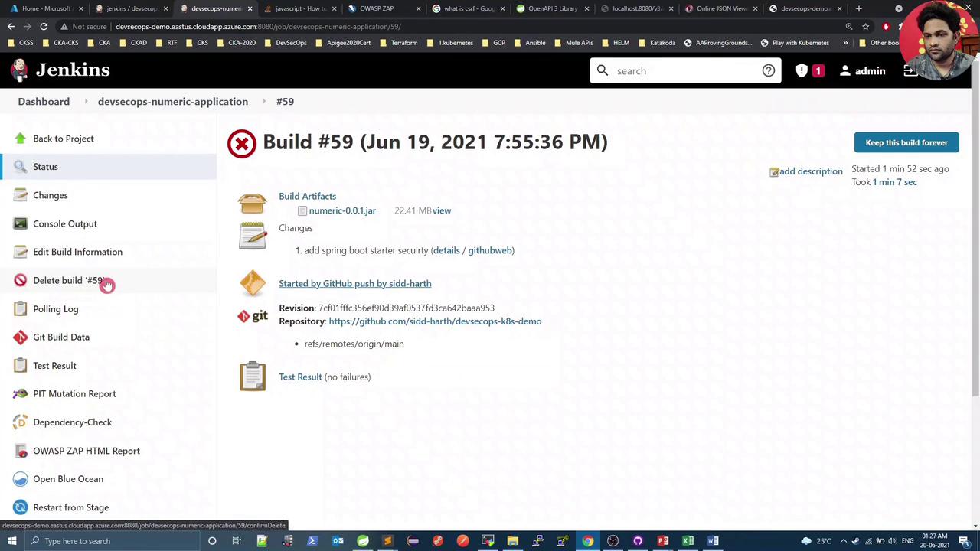The image size is (980, 551).
Task: Click the add description link
Action: tap(811, 171)
